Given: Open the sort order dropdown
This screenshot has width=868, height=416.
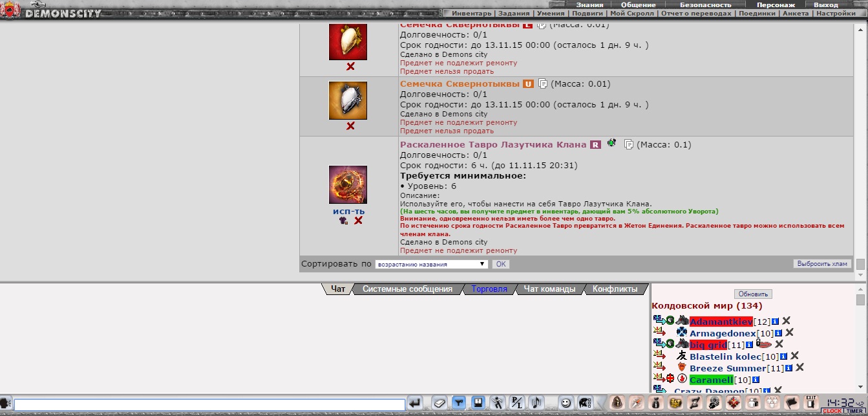Looking at the screenshot, I should pyautogui.click(x=431, y=264).
